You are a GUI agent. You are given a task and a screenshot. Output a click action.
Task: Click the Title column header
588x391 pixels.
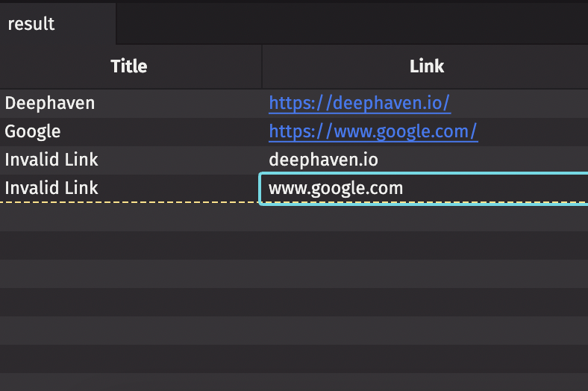[129, 66]
